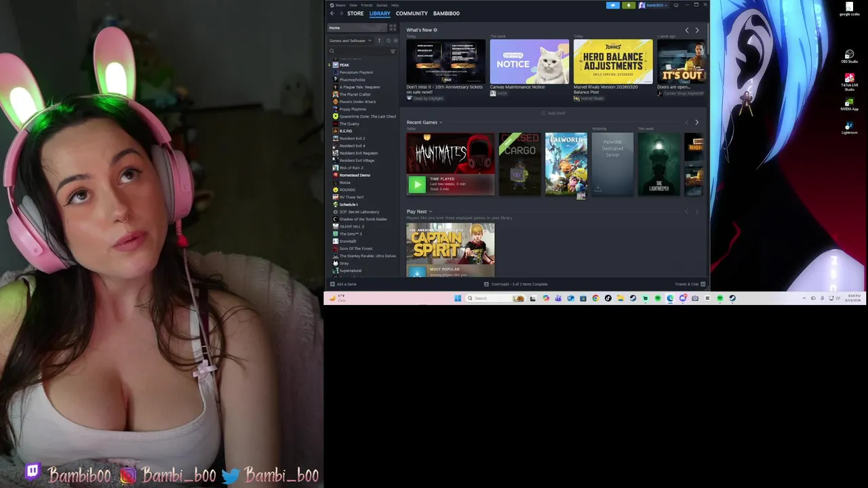
Task: Open the View menu
Action: (x=353, y=5)
